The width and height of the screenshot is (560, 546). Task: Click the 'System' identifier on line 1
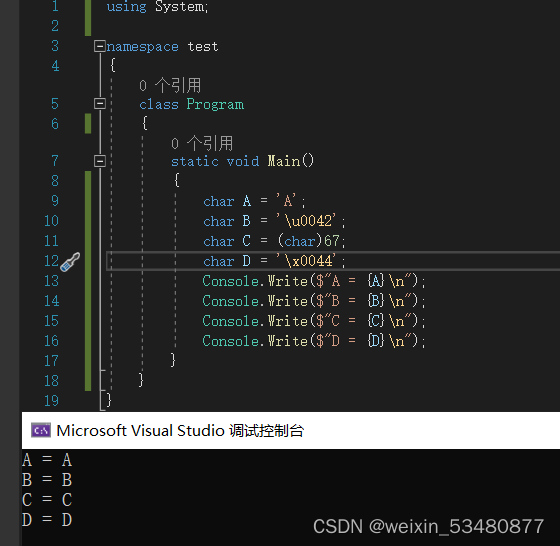(x=180, y=6)
